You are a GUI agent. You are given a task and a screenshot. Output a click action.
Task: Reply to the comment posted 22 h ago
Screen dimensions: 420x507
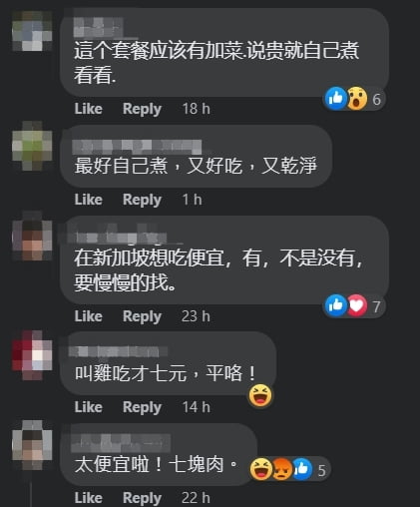pyautogui.click(x=142, y=498)
